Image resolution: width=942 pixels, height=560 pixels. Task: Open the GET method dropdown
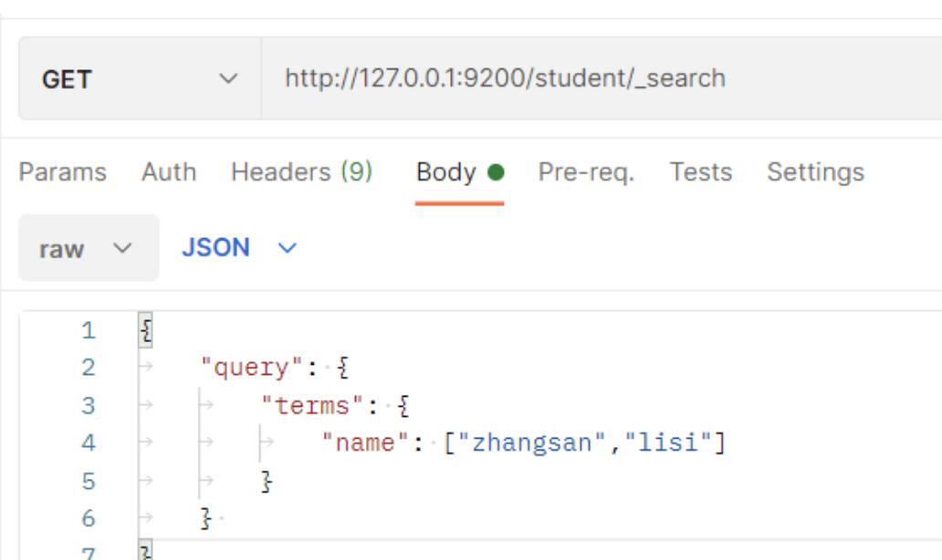coord(139,78)
